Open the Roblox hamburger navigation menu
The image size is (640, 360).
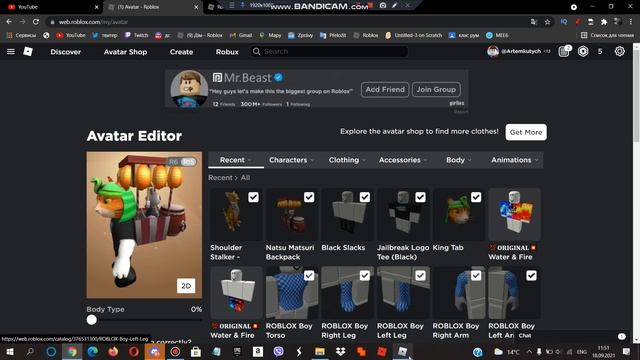click(11, 51)
